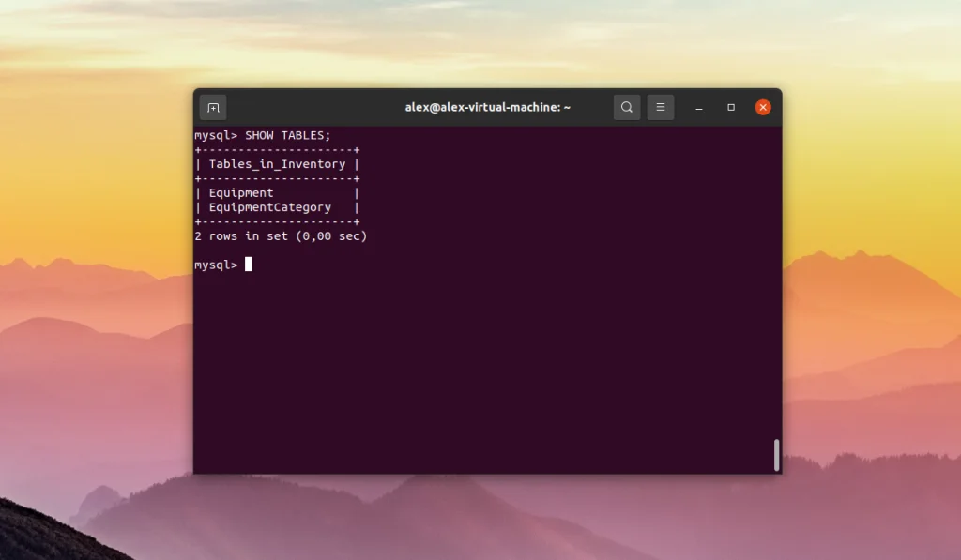
Task: Click the alex@alex-virtual-machine title text
Action: click(x=488, y=107)
